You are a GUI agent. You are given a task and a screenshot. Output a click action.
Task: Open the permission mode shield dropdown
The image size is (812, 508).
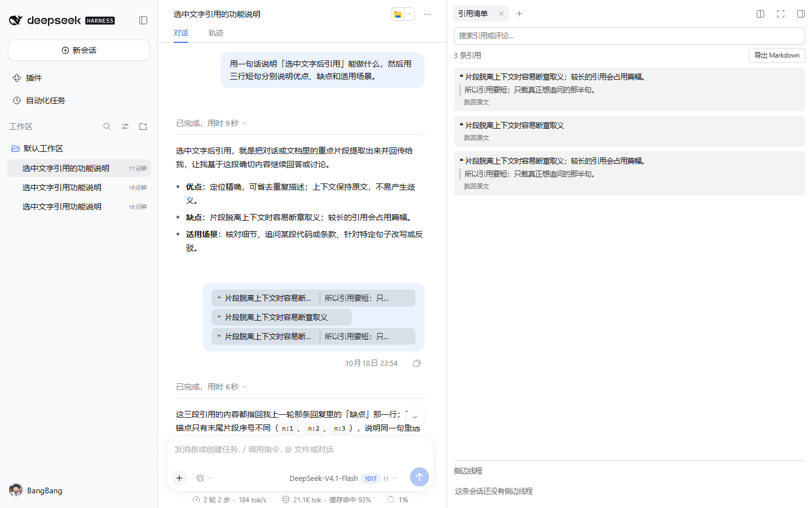pyautogui.click(x=204, y=478)
